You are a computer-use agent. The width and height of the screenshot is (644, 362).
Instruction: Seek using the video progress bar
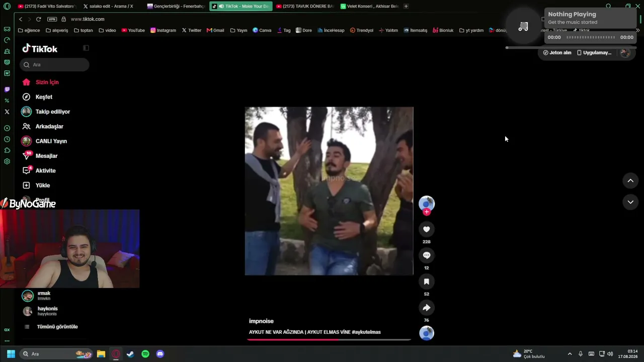(x=329, y=340)
